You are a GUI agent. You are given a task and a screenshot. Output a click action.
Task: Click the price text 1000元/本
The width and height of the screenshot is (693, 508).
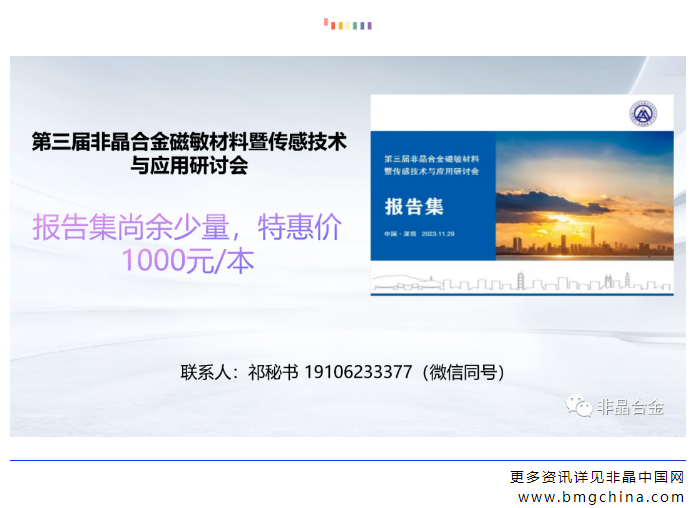[x=188, y=260]
